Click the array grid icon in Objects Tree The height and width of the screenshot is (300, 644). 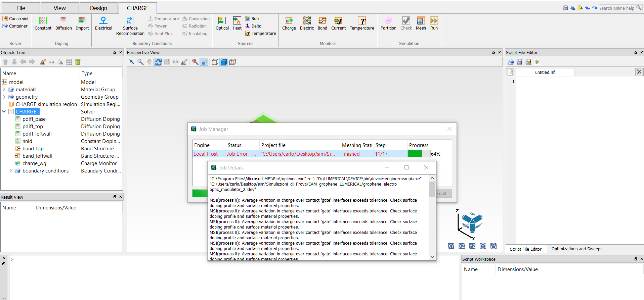[x=69, y=62]
